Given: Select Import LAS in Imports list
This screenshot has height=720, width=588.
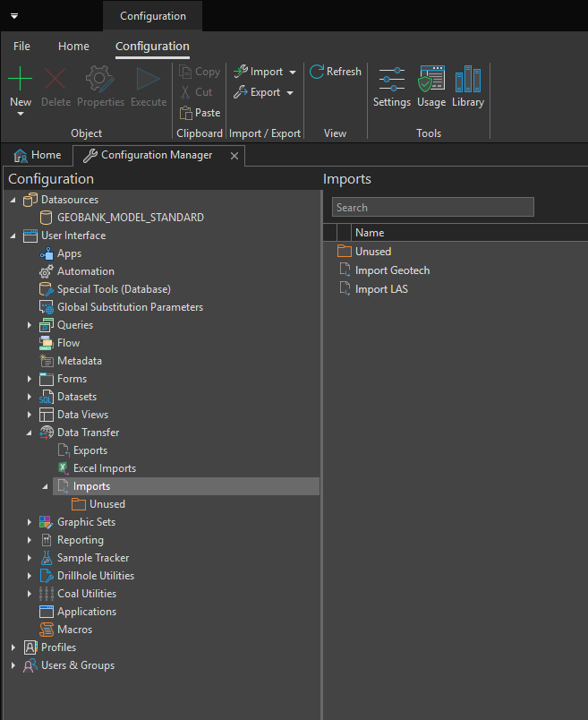Looking at the screenshot, I should pyautogui.click(x=381, y=289).
